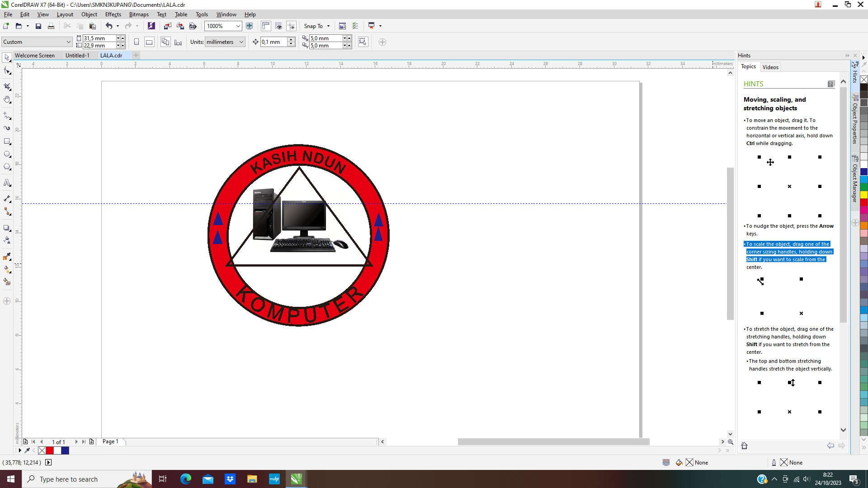Expand the Open file dropdown arrow
This screenshot has width=868, height=488.
28,26
